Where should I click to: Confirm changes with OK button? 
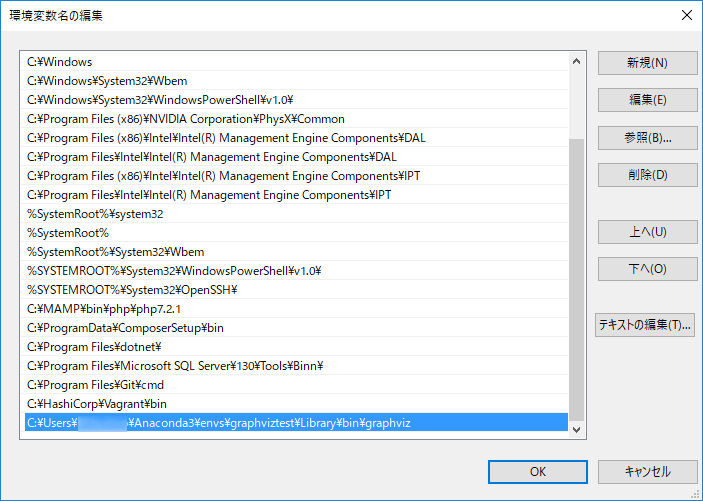point(537,472)
